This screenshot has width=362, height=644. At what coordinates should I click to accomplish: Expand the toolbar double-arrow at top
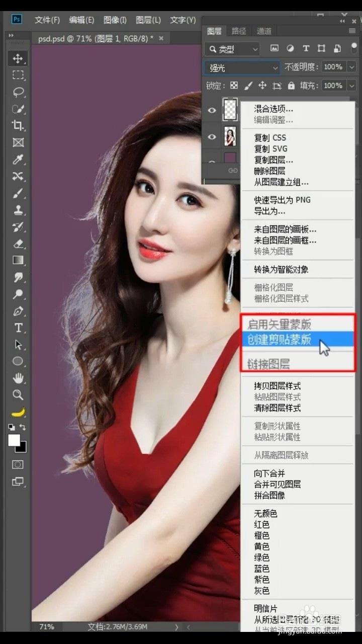12,36
